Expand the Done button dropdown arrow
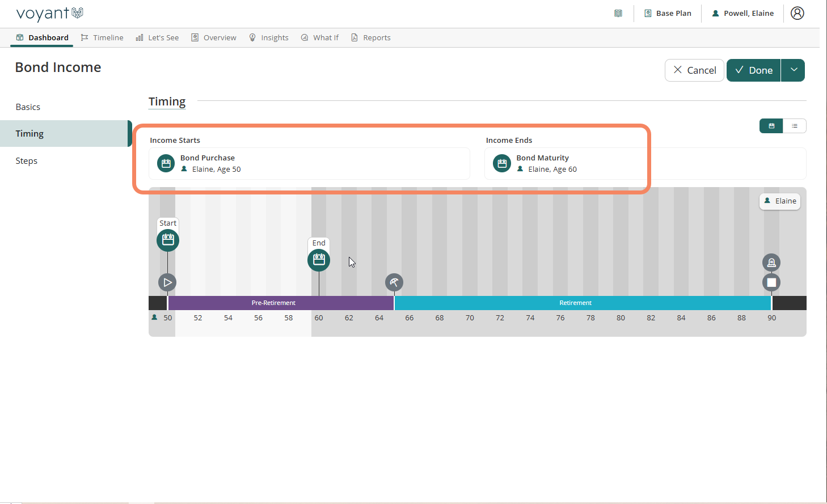This screenshot has width=827, height=504. coord(794,70)
